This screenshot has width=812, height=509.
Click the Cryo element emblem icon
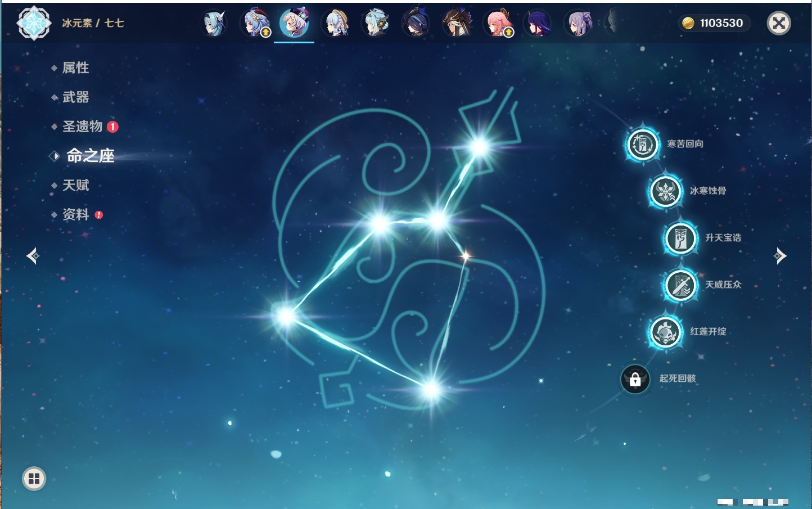click(34, 23)
